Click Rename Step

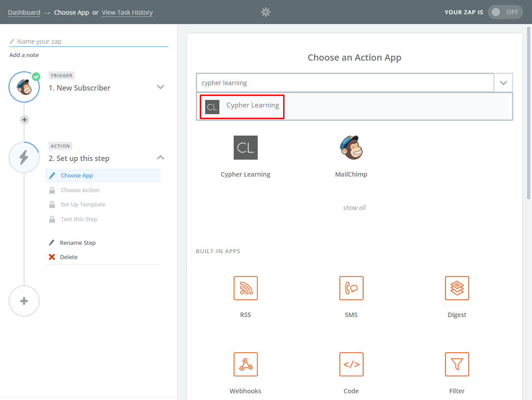[x=78, y=243]
